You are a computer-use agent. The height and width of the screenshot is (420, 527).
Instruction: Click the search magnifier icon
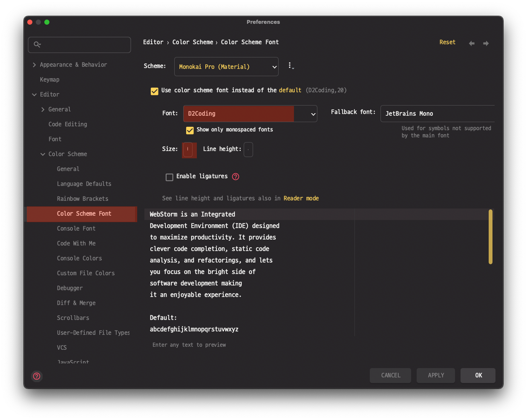37,44
